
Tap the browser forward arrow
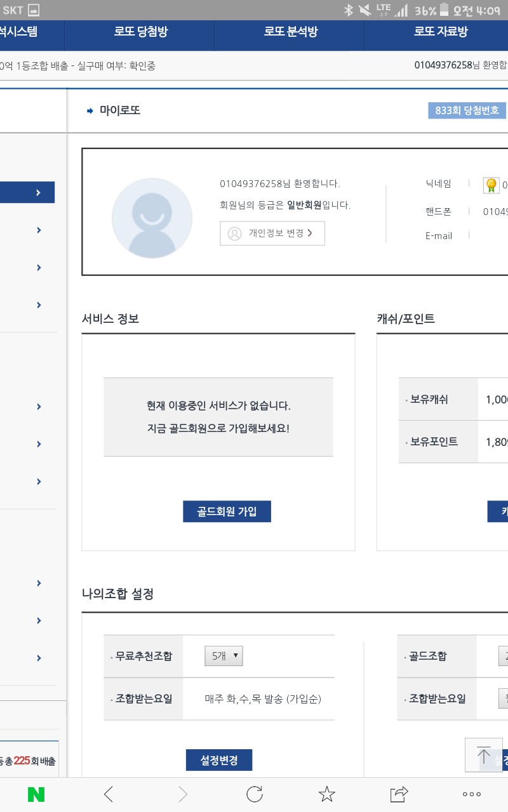click(x=183, y=794)
